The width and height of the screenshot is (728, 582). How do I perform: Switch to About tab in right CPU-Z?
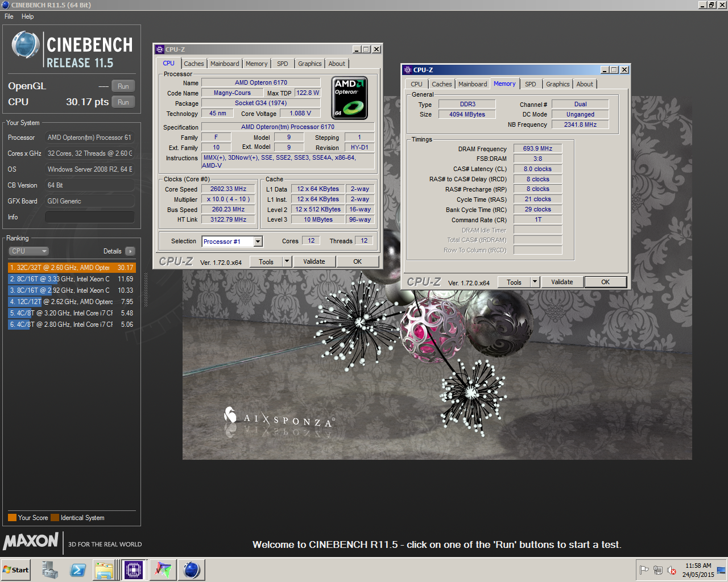[585, 84]
